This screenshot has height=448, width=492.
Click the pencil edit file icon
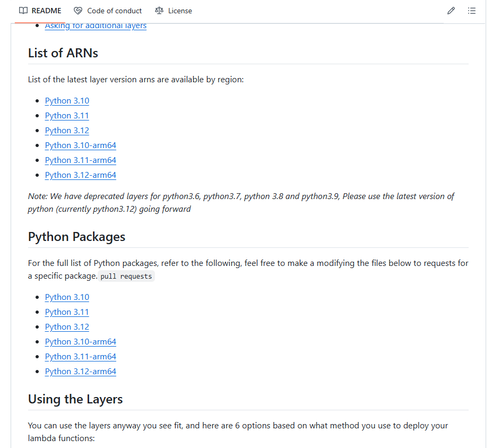pyautogui.click(x=451, y=11)
